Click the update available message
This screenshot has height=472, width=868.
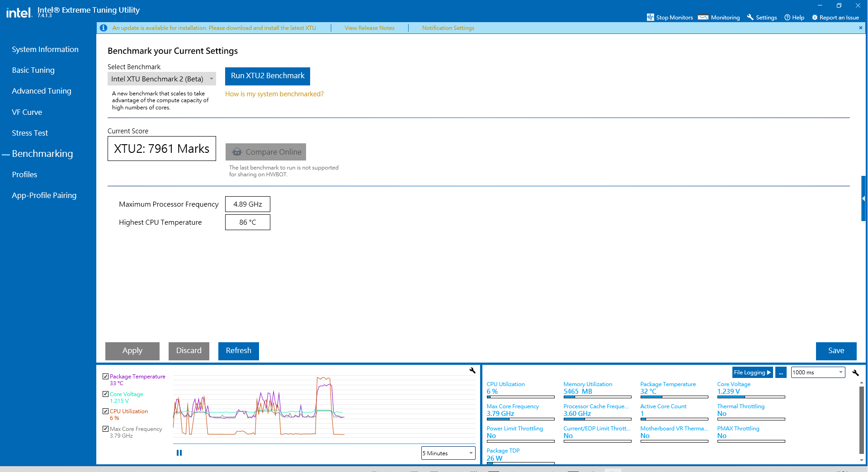pos(215,28)
